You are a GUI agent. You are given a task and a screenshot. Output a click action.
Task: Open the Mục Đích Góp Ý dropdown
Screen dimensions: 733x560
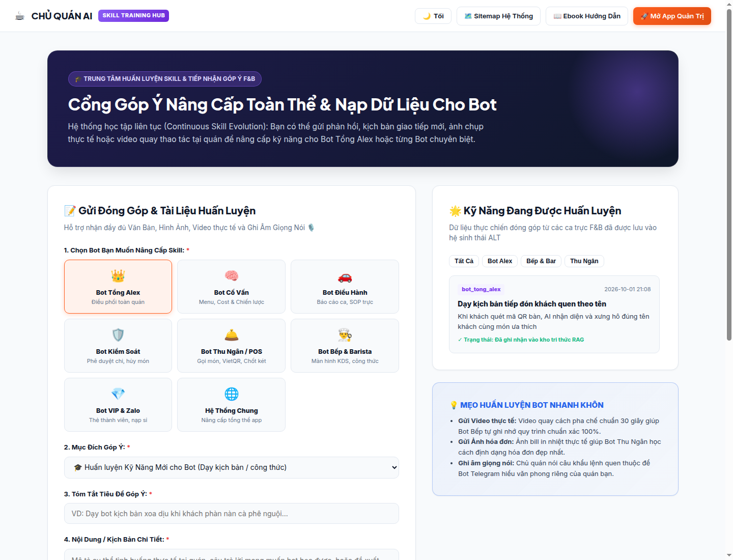pyautogui.click(x=232, y=467)
